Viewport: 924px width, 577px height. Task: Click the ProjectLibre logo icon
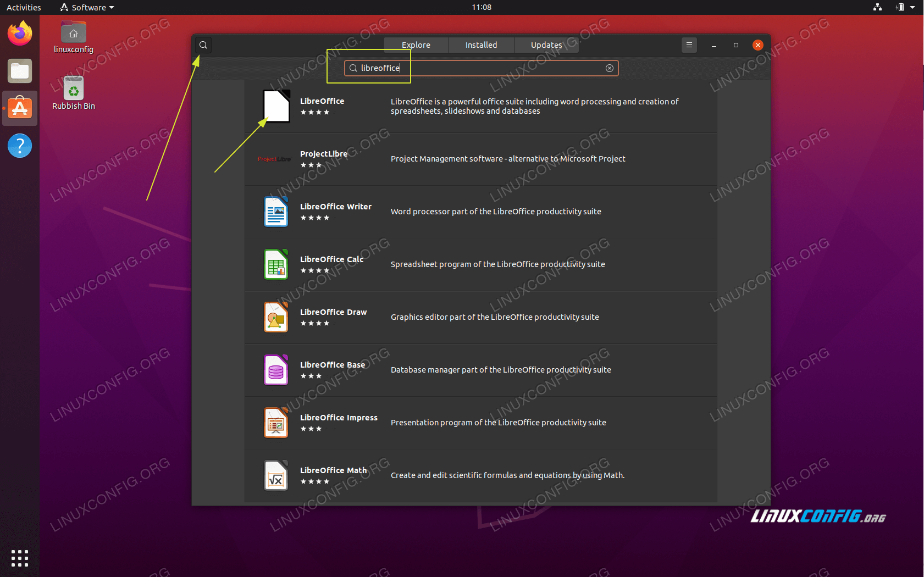[274, 159]
